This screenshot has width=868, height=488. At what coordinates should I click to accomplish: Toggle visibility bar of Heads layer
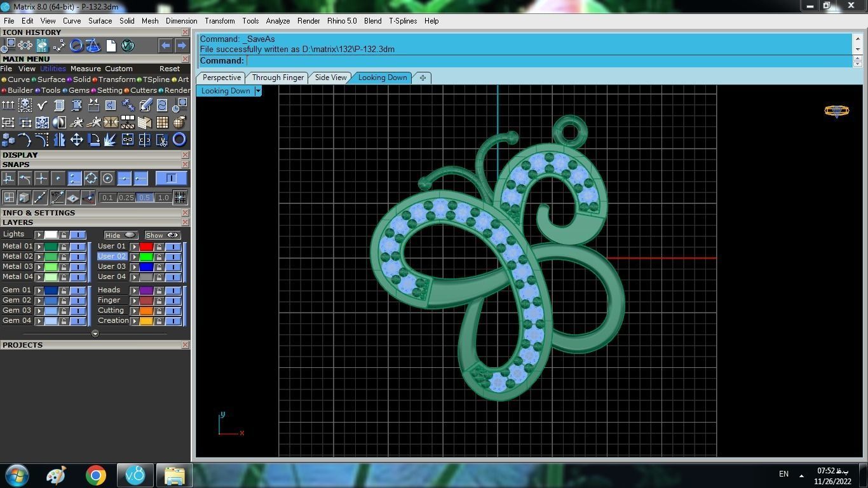(x=173, y=290)
